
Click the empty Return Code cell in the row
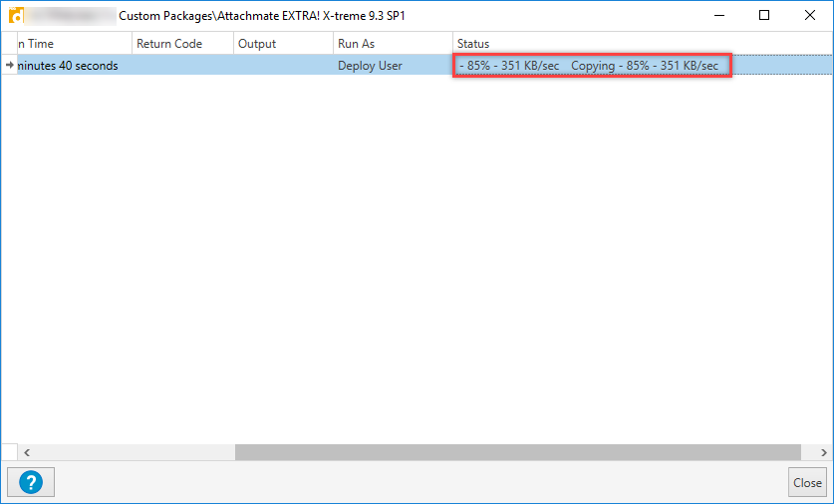point(182,66)
